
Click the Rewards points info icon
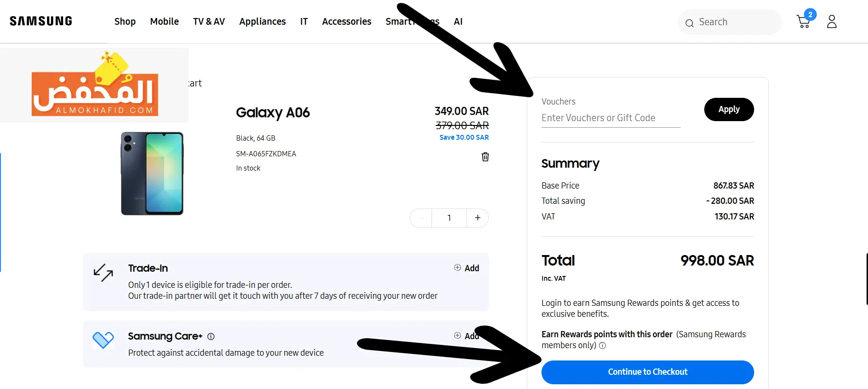pyautogui.click(x=603, y=346)
